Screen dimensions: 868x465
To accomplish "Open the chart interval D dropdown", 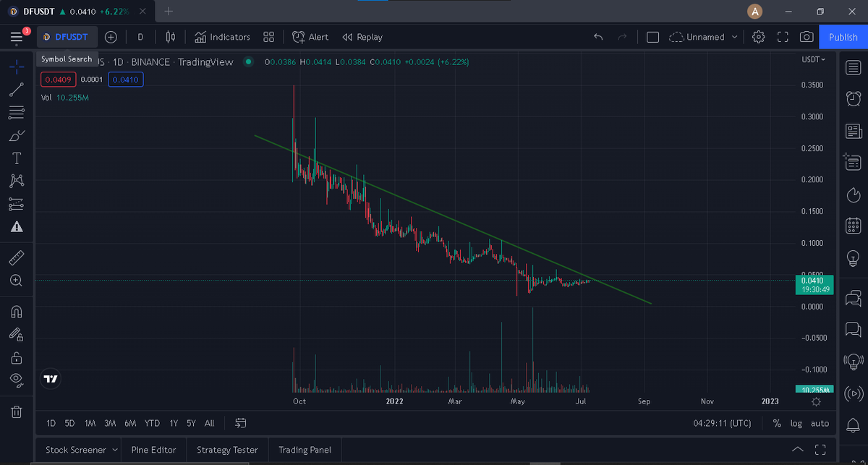I will click(x=140, y=37).
